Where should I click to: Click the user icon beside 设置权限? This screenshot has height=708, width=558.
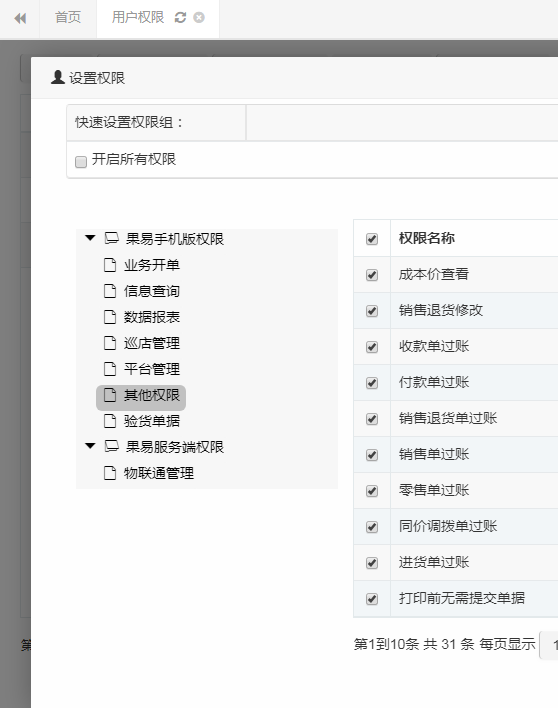pyautogui.click(x=58, y=77)
